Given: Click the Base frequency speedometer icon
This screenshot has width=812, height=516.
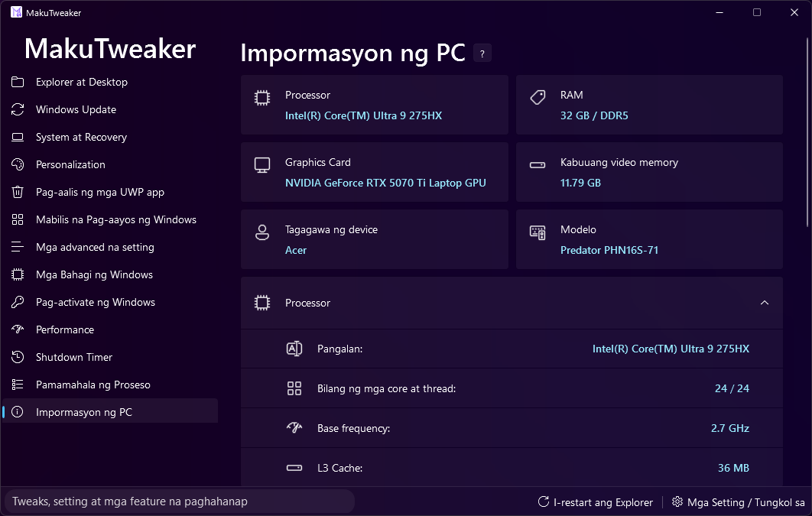Looking at the screenshot, I should 294,427.
